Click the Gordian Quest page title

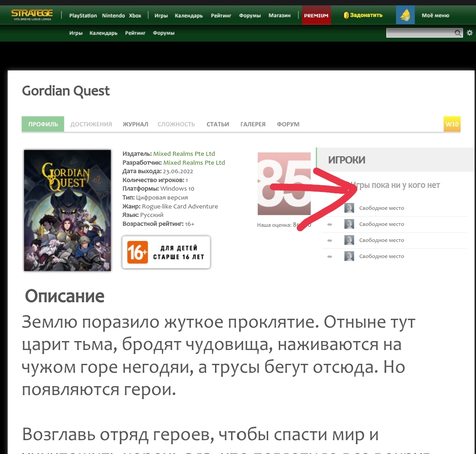click(x=66, y=91)
